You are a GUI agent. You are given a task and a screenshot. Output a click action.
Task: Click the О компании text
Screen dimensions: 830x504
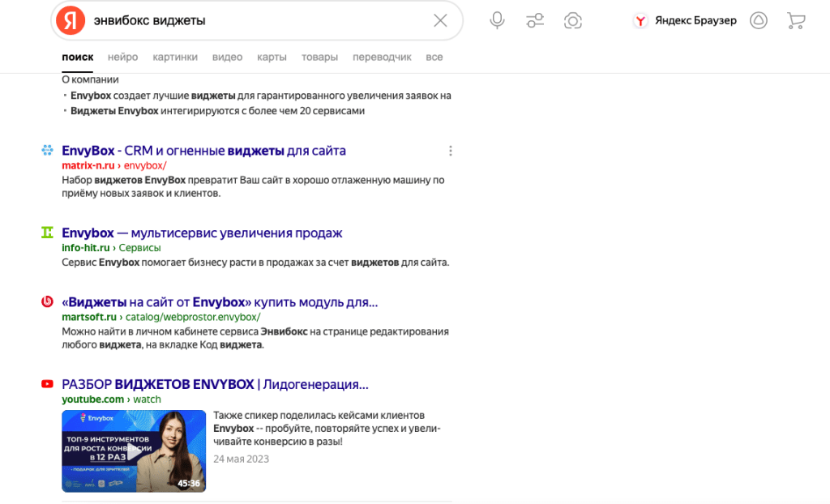tap(90, 79)
